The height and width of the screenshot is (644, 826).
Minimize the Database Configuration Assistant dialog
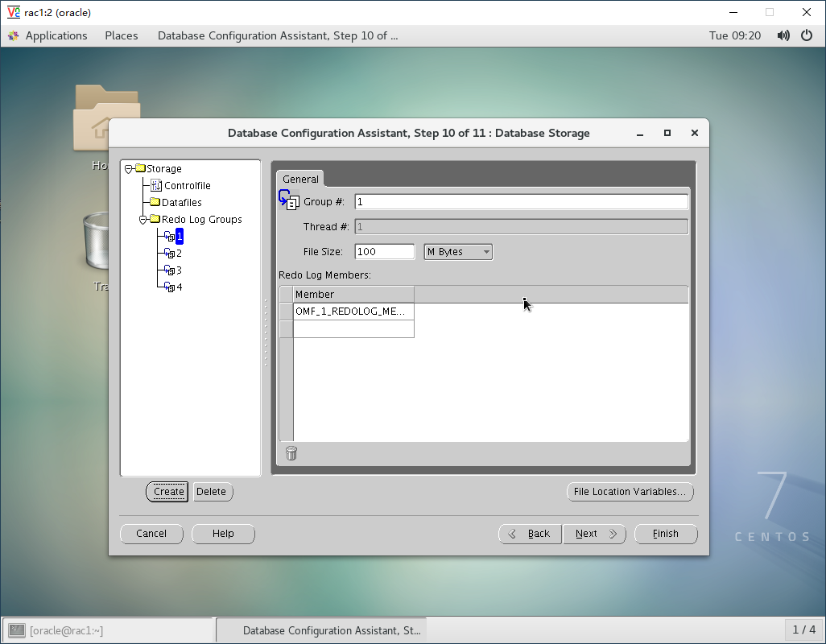point(640,134)
